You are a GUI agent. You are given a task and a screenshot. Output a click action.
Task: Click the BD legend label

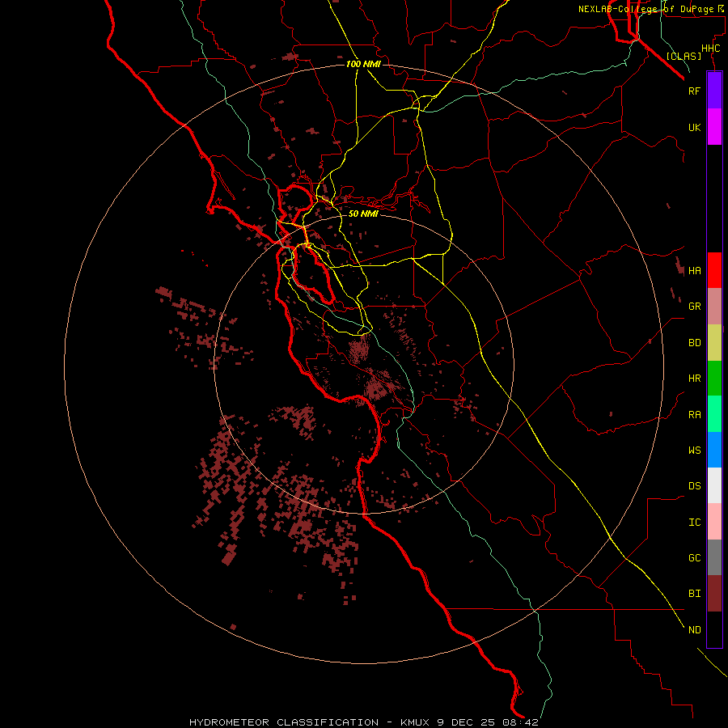pyautogui.click(x=694, y=343)
